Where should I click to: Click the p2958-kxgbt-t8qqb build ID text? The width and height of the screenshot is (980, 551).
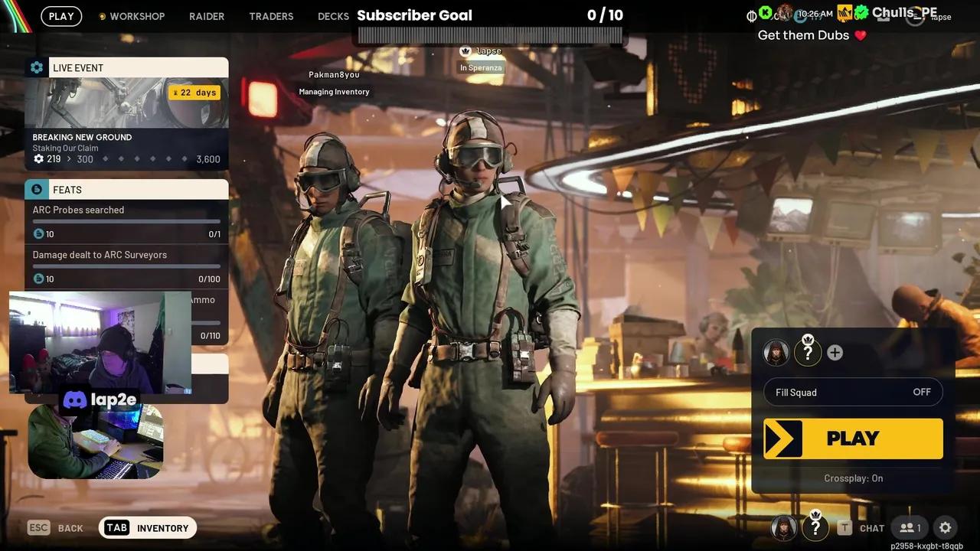pyautogui.click(x=926, y=546)
